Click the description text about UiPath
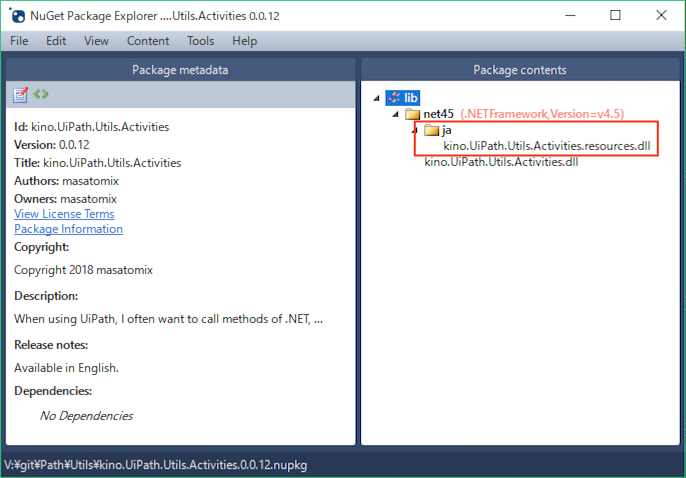The width and height of the screenshot is (686, 478). pyautogui.click(x=168, y=319)
